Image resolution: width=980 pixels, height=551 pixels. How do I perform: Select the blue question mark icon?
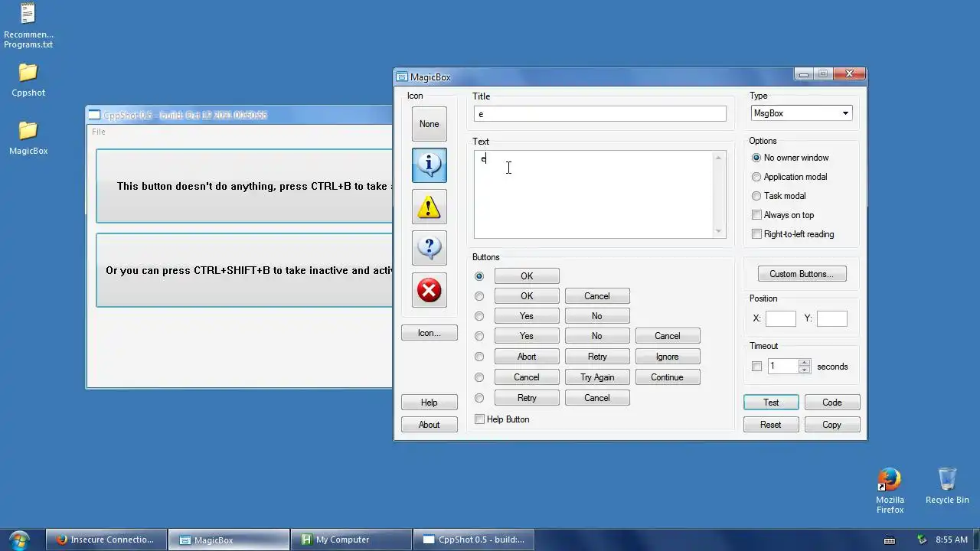pyautogui.click(x=429, y=248)
